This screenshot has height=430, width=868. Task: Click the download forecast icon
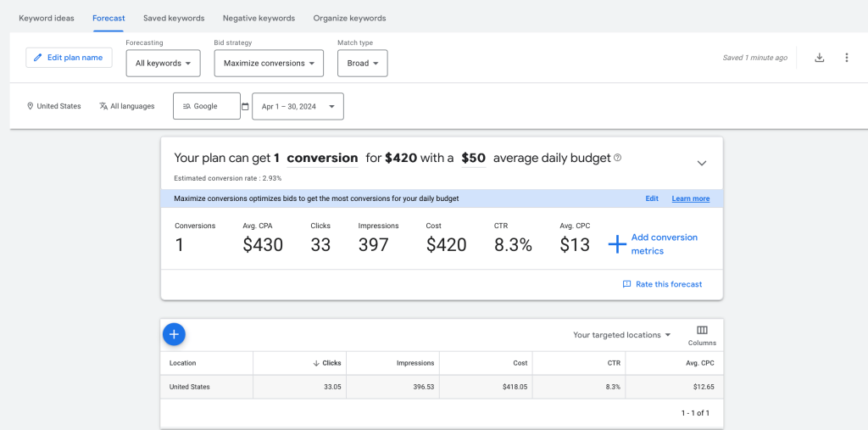tap(820, 58)
